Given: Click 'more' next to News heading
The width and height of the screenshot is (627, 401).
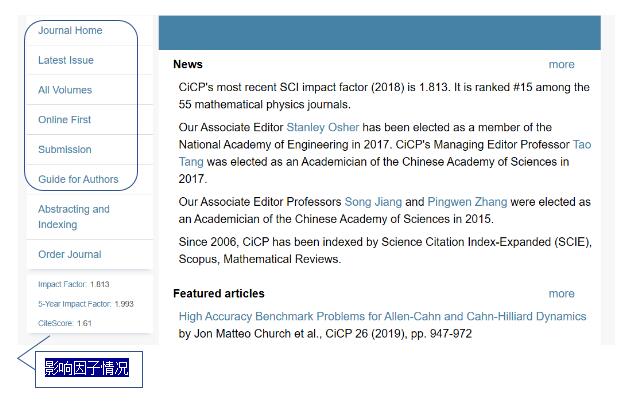Looking at the screenshot, I should (x=561, y=64).
